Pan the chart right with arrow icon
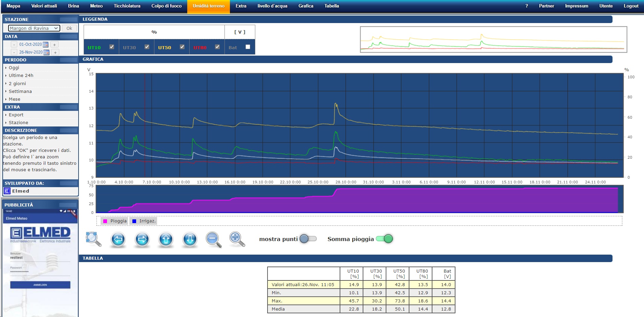This screenshot has width=644, height=317. 142,239
